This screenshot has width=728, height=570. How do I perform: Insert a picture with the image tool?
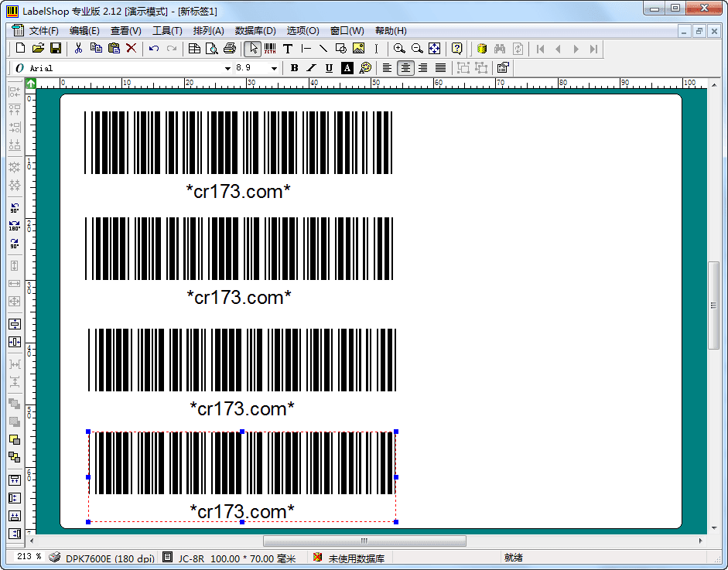coord(358,49)
